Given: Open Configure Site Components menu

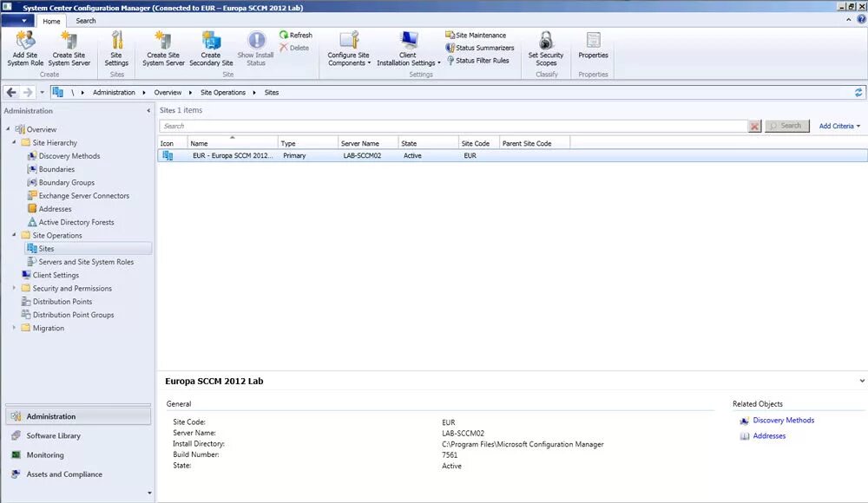Looking at the screenshot, I should 349,49.
